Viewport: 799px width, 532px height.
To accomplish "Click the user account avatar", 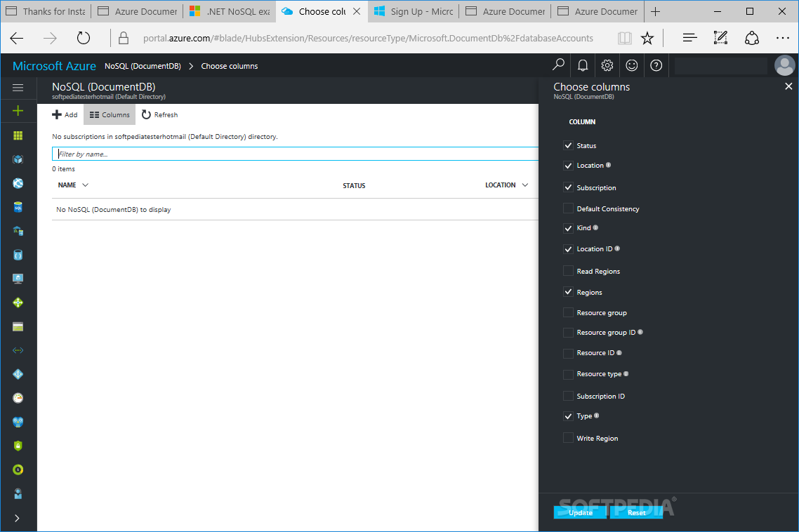I will pos(785,65).
